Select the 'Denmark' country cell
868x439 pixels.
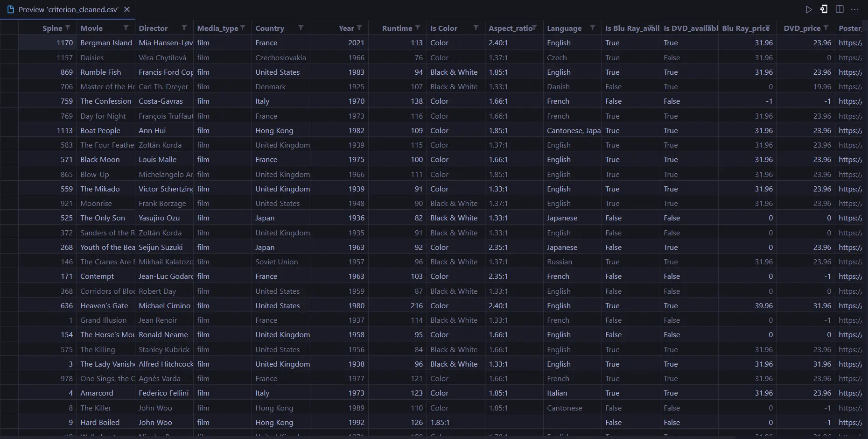pyautogui.click(x=281, y=86)
